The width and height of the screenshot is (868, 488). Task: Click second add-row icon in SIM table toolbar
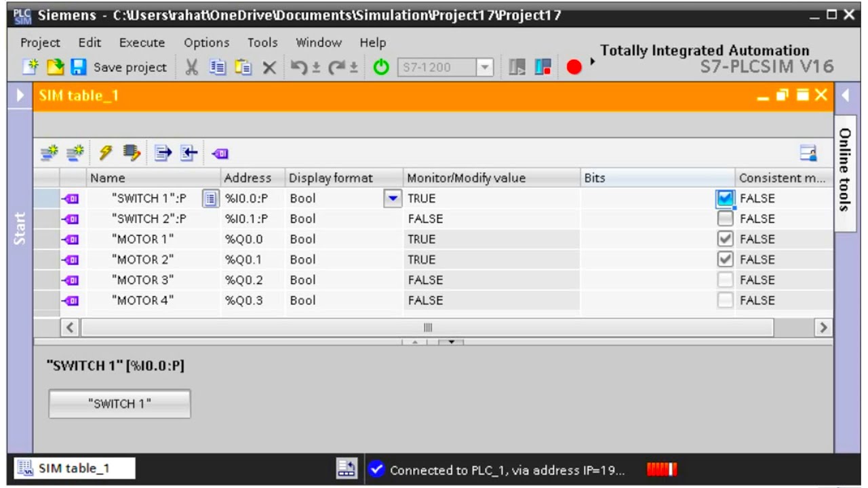[x=75, y=154]
